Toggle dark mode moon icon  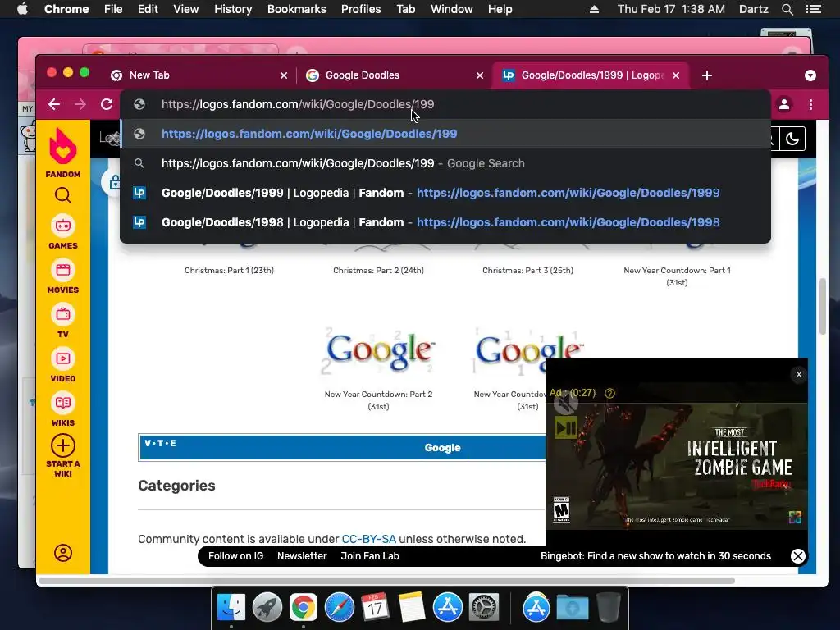coord(792,139)
